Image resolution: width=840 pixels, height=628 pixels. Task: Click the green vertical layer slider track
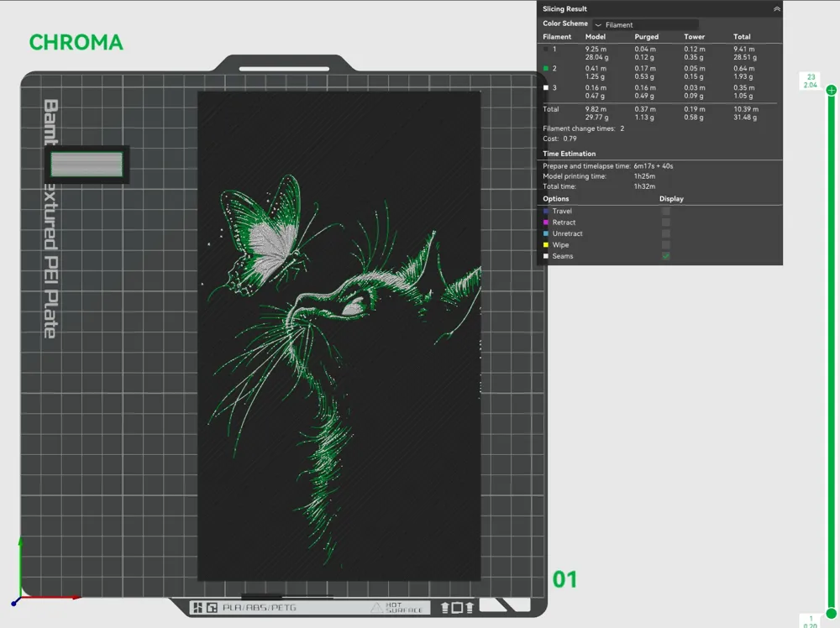[x=831, y=351]
